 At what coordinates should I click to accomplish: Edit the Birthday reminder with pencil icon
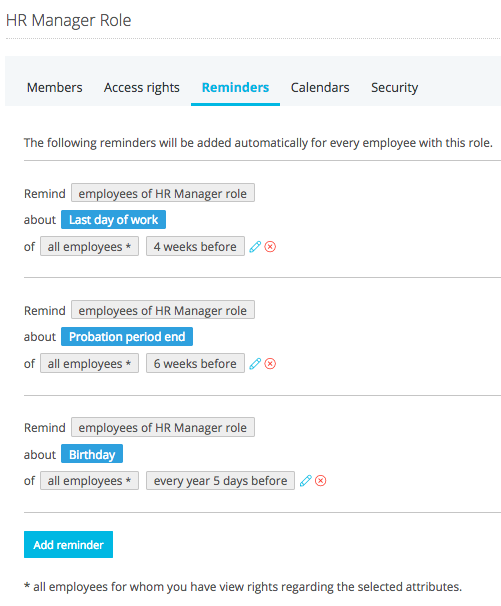point(305,481)
